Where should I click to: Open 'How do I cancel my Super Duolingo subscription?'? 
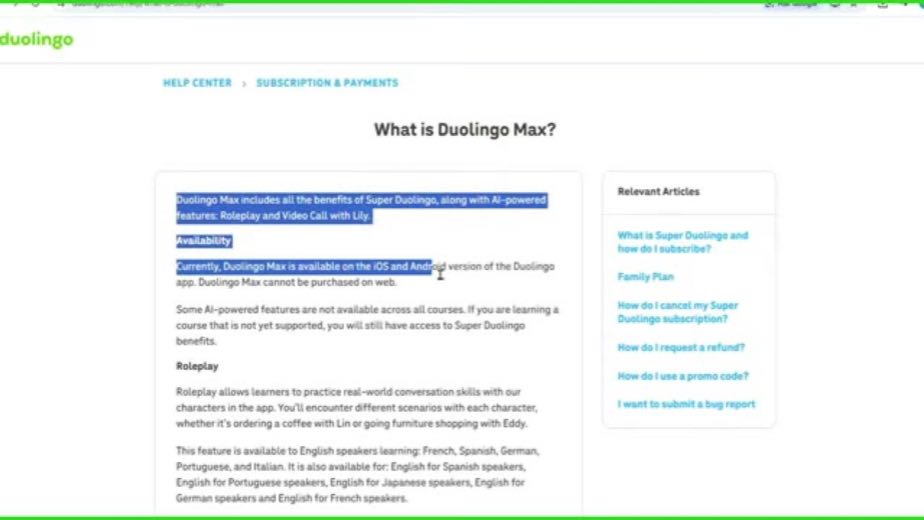677,312
